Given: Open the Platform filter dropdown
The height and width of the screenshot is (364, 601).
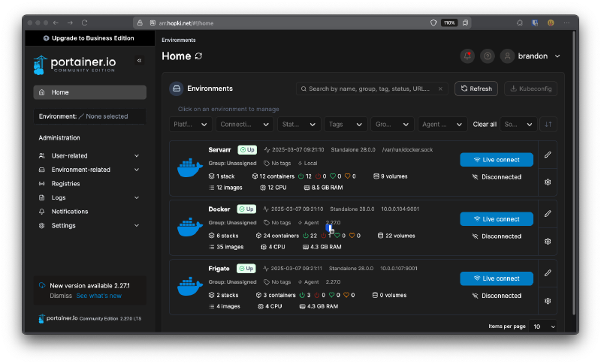Looking at the screenshot, I should point(192,124).
